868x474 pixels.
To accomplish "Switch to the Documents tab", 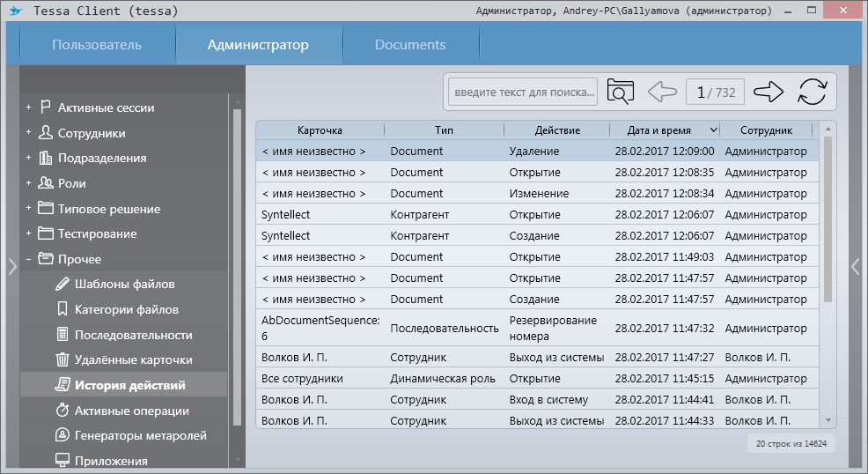I will [410, 45].
